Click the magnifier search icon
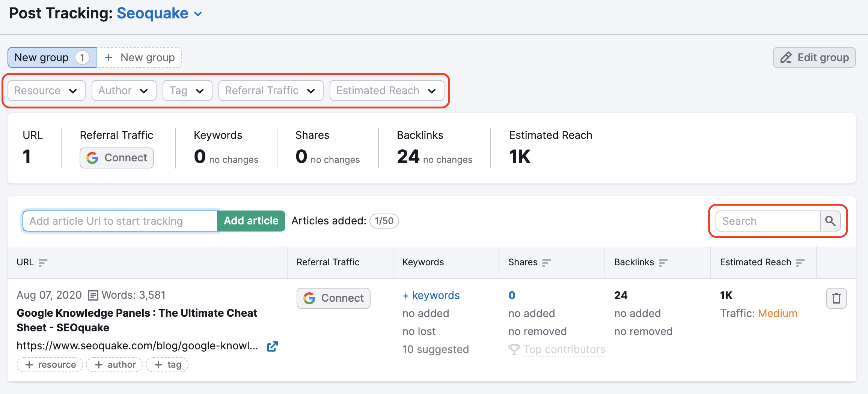The height and width of the screenshot is (394, 868). [x=830, y=221]
